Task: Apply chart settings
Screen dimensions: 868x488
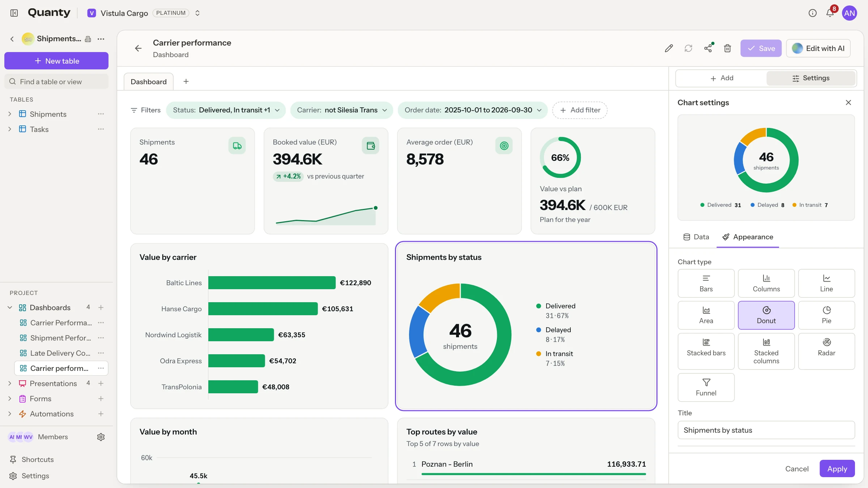Action: pos(837,469)
